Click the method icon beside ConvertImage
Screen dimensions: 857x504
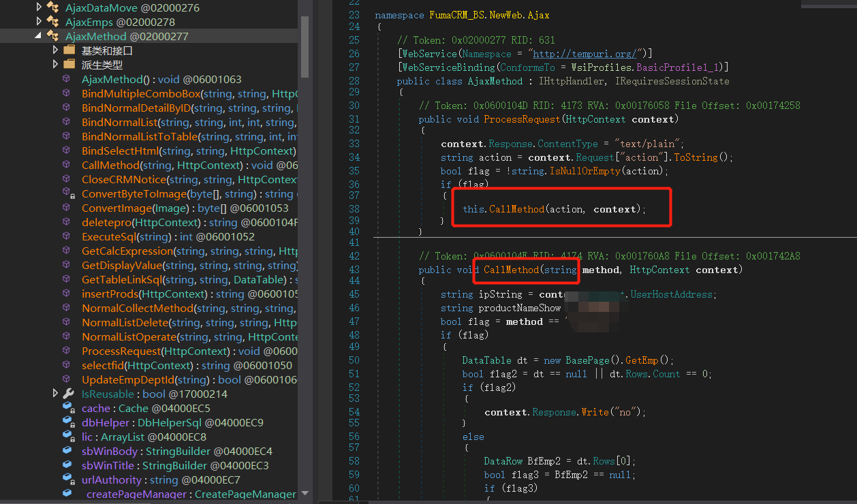coord(66,208)
